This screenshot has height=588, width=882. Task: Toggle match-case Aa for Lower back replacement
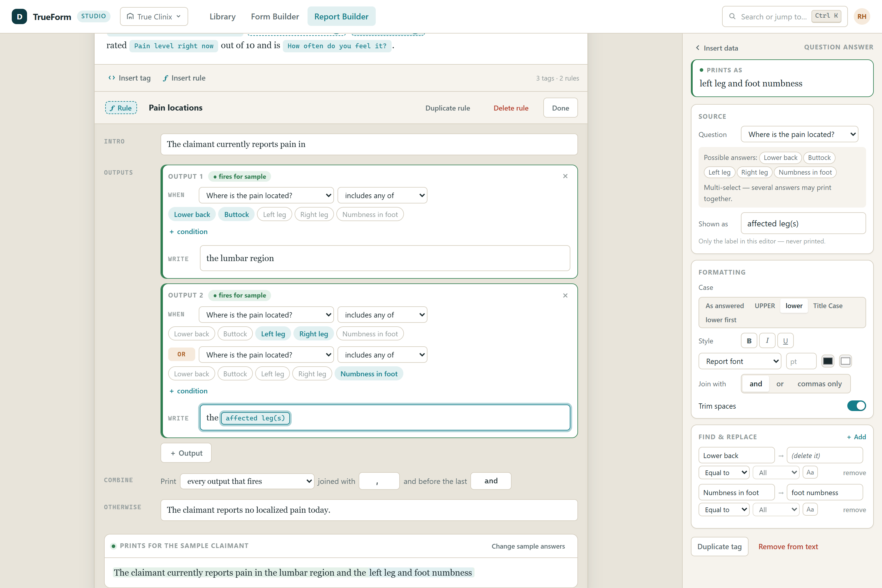click(810, 472)
